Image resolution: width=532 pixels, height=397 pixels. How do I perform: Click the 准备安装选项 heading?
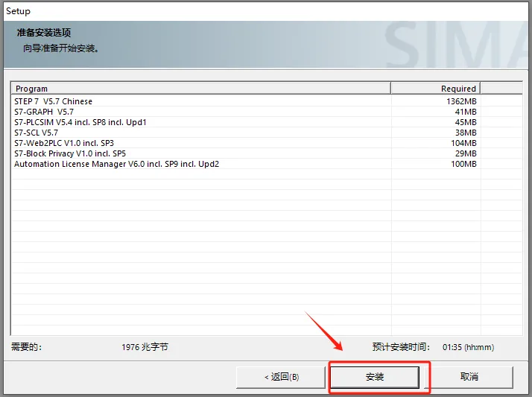(x=44, y=33)
